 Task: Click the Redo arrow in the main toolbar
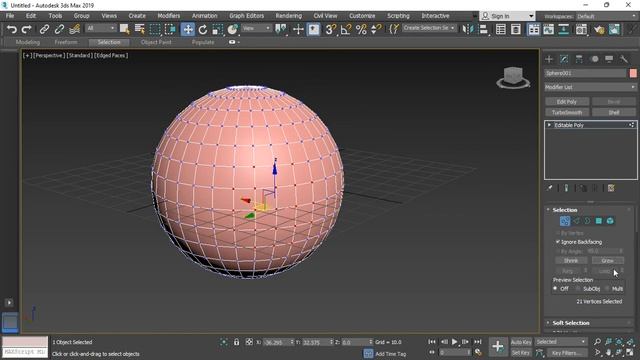[x=27, y=29]
